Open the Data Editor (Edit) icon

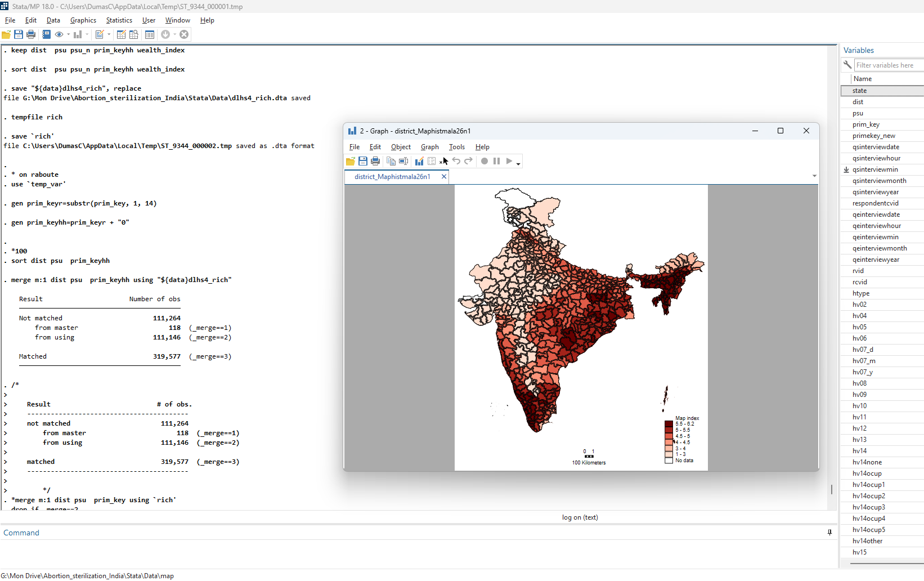(121, 34)
